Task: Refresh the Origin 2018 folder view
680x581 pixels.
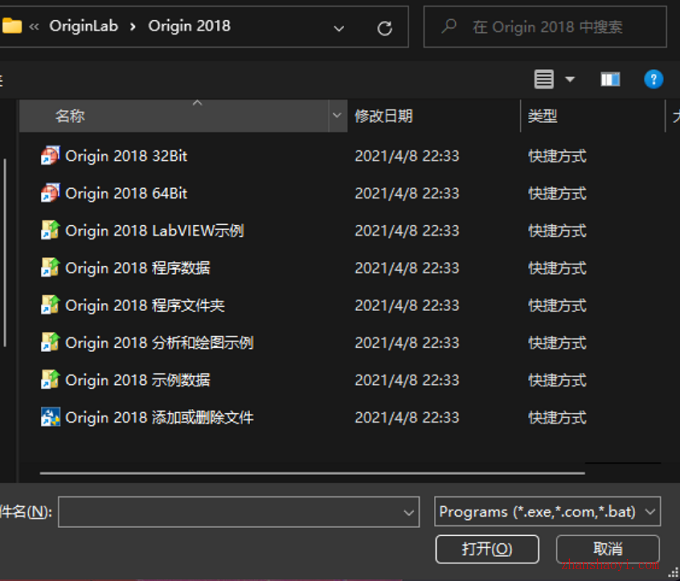Action: [x=384, y=28]
